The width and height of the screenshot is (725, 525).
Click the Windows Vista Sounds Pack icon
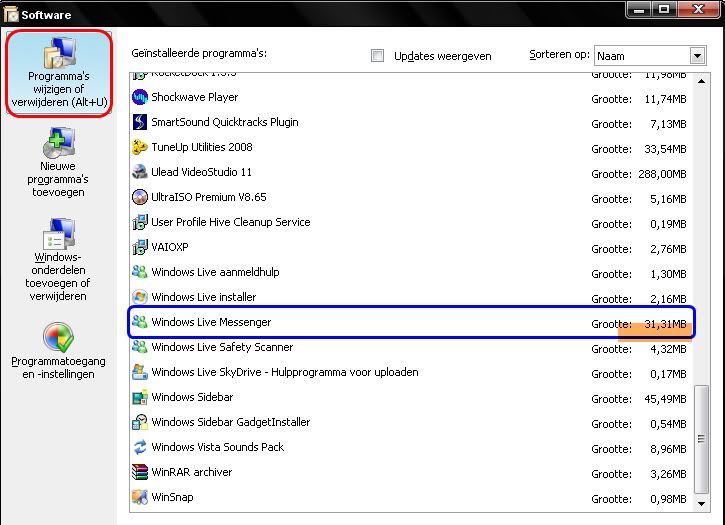click(x=140, y=447)
